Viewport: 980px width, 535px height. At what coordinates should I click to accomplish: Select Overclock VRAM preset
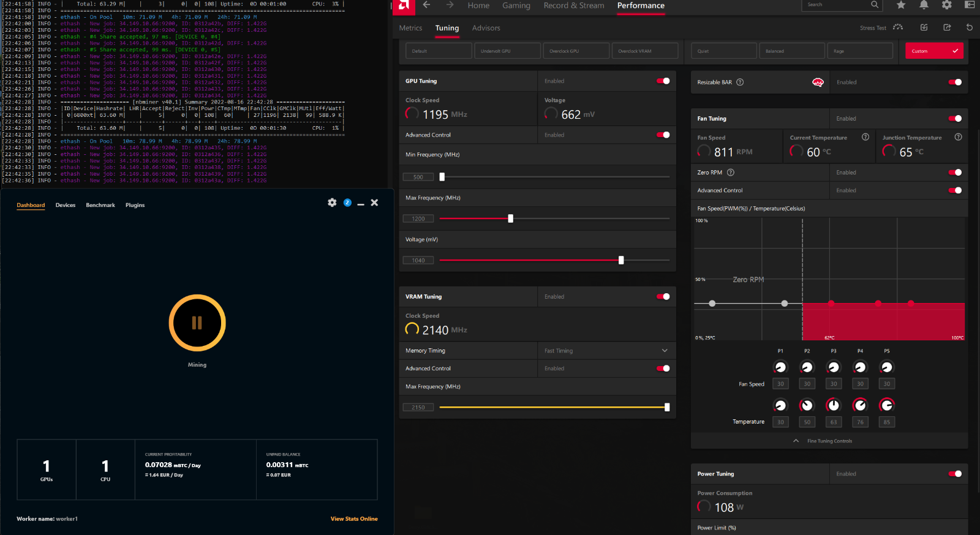point(645,51)
